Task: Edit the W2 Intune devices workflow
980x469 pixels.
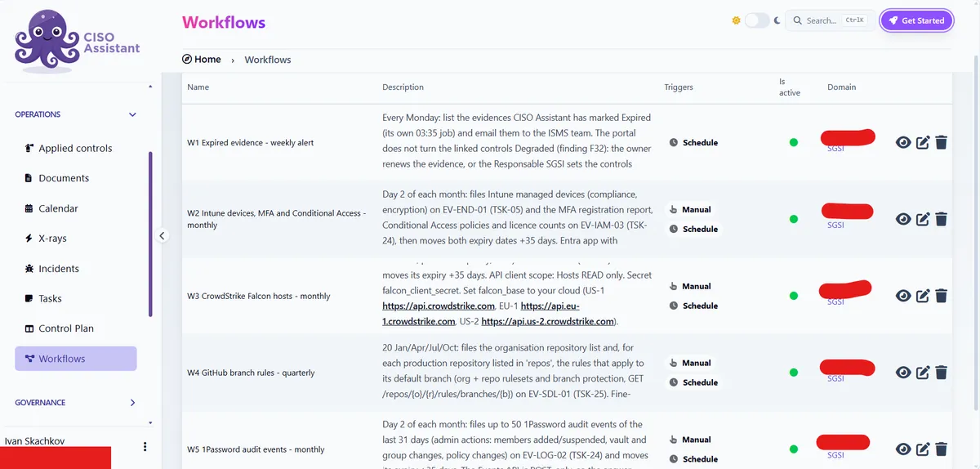Action: [x=923, y=219]
